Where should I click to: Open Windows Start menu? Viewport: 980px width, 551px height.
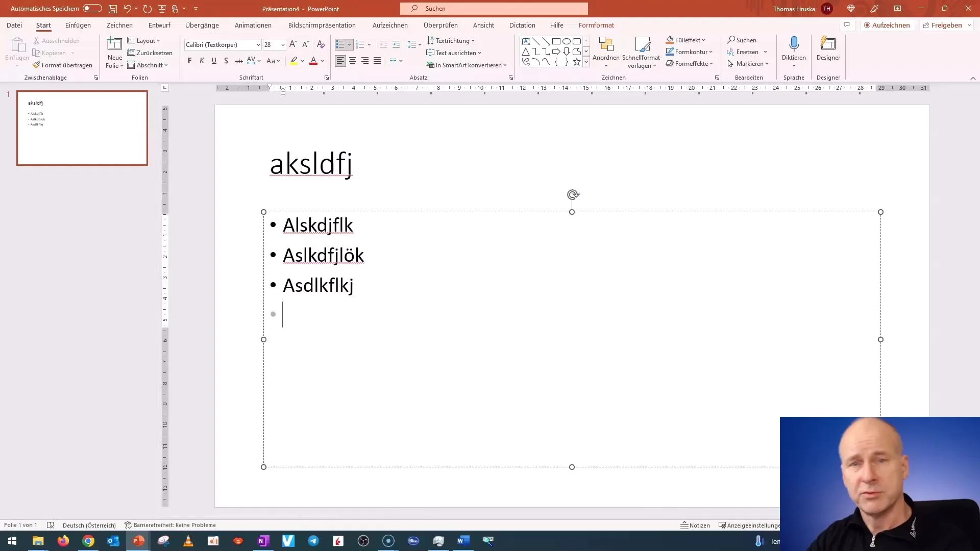coord(12,541)
